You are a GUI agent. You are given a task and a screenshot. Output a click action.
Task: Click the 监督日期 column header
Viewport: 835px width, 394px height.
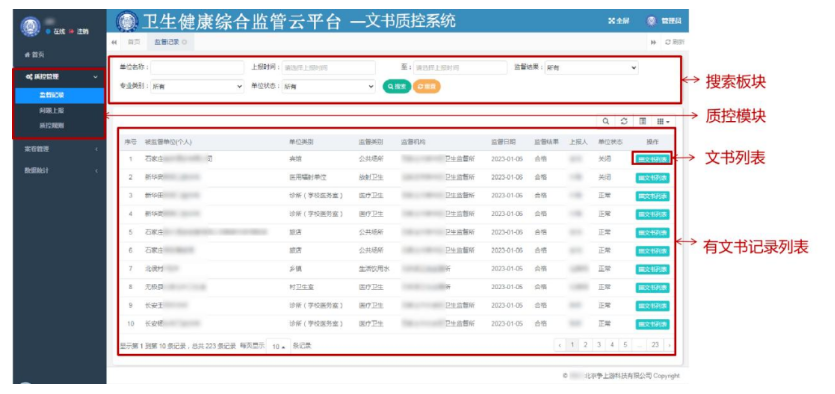click(x=503, y=142)
